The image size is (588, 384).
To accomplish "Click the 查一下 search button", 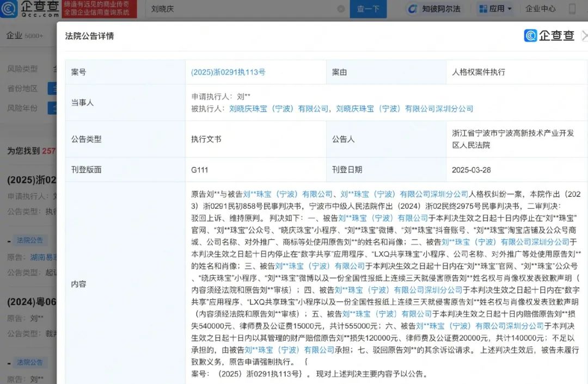I will point(368,9).
